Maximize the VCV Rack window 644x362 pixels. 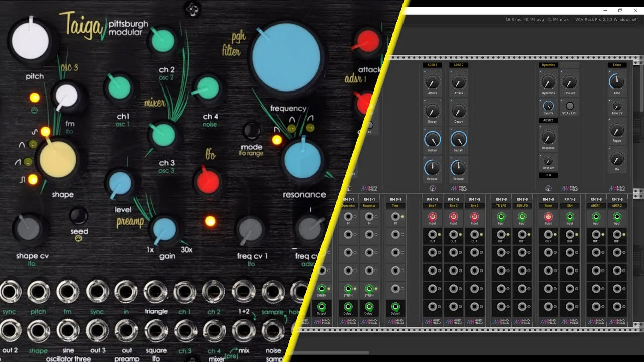point(620,10)
